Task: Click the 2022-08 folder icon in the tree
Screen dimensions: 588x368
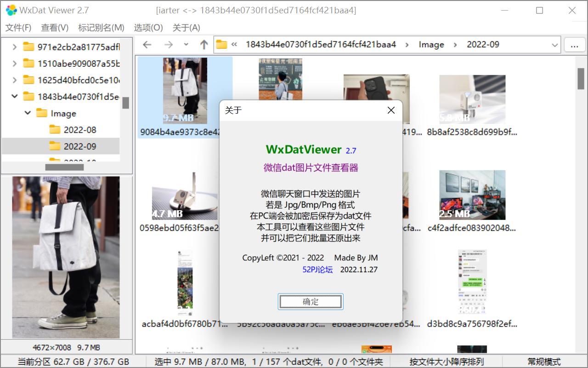Action: coord(55,130)
